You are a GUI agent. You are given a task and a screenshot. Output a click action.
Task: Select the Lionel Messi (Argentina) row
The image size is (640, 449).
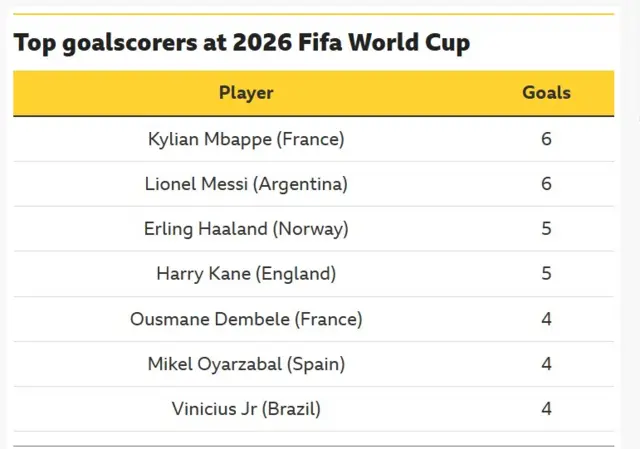(x=313, y=184)
